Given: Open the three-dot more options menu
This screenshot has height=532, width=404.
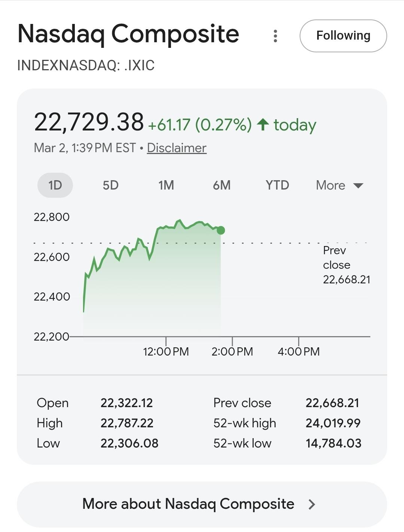Looking at the screenshot, I should coord(275,36).
